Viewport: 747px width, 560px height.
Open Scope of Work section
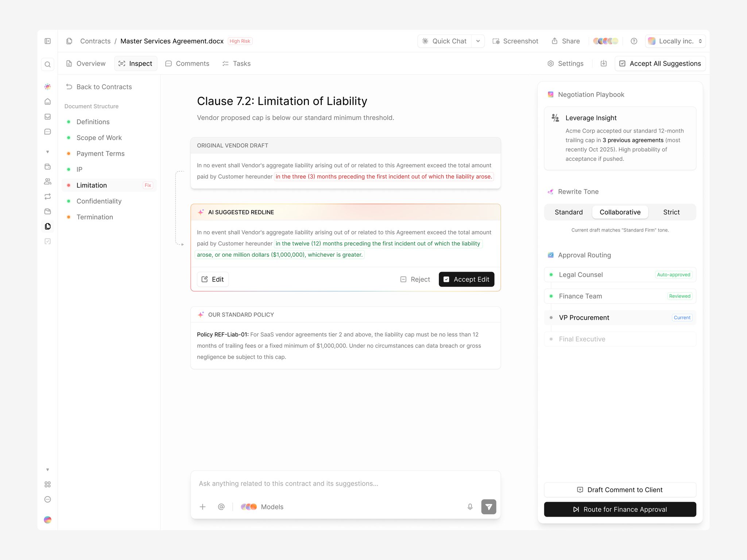(109, 138)
